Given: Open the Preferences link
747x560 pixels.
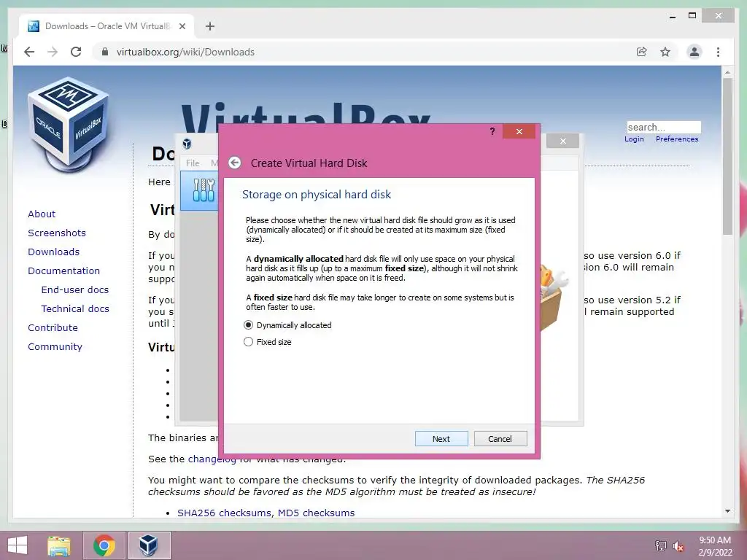Looking at the screenshot, I should pyautogui.click(x=677, y=139).
